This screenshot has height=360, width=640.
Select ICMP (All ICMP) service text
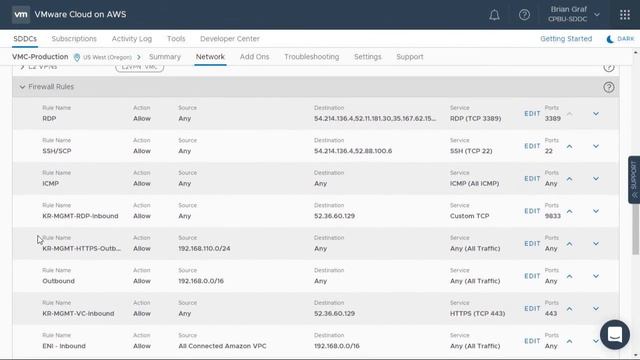[474, 183]
